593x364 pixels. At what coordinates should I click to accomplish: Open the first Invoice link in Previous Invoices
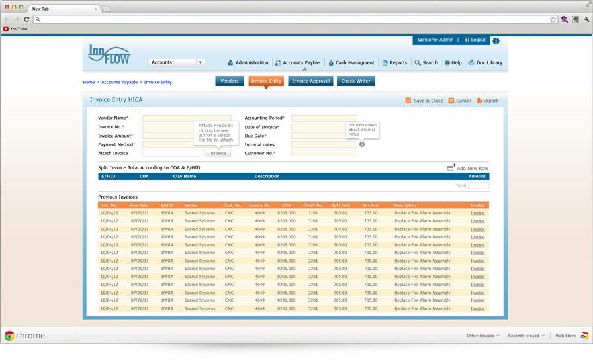[477, 213]
